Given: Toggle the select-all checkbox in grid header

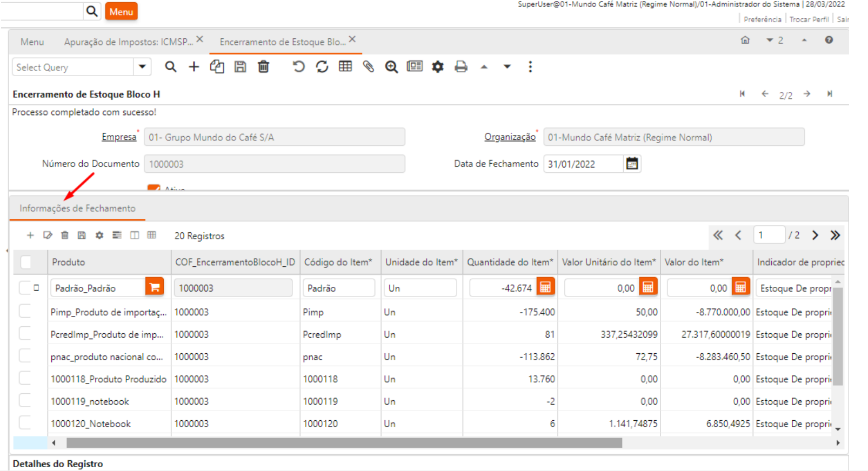Looking at the screenshot, I should click(x=25, y=263).
